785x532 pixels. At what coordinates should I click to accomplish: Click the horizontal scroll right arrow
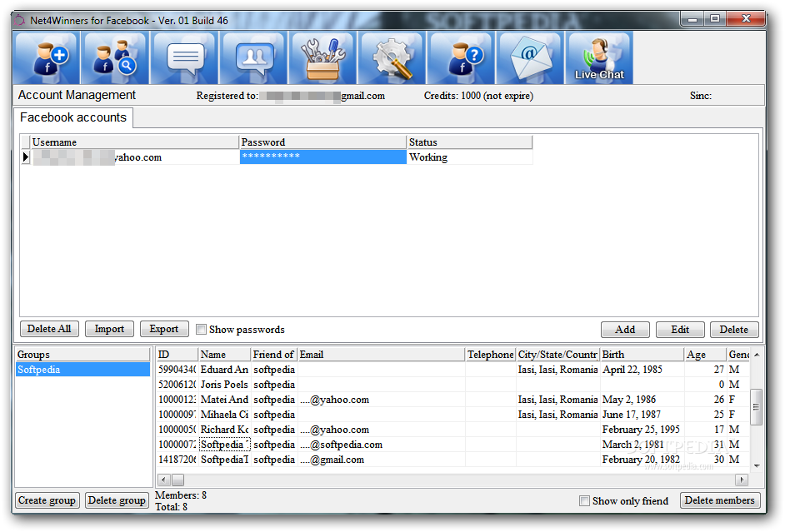point(742,480)
